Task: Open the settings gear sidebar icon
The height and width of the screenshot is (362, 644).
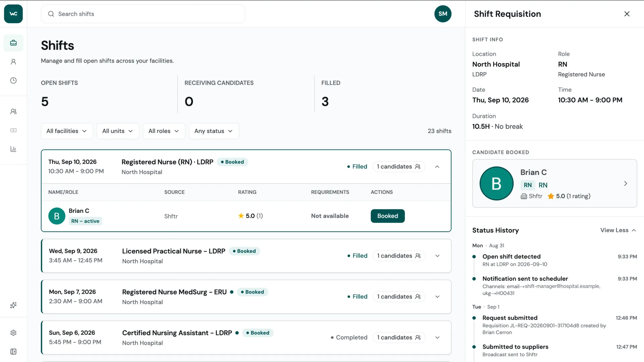Action: pos(13,333)
